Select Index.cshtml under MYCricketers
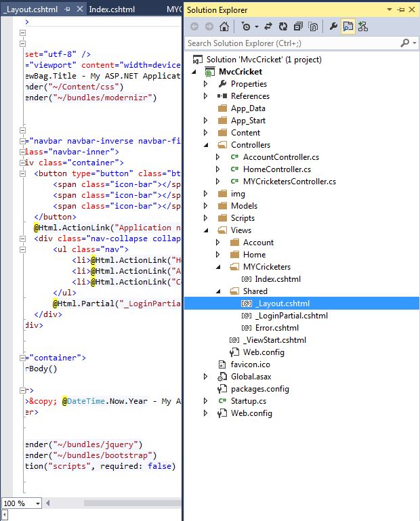Screen dimensions: 420x521 pyautogui.click(x=278, y=279)
